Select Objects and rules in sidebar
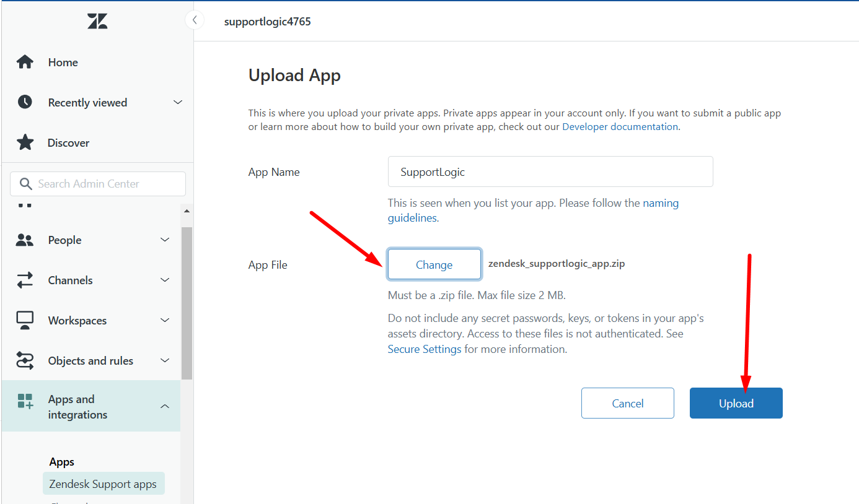Screen dimensions: 859x504 92,361
